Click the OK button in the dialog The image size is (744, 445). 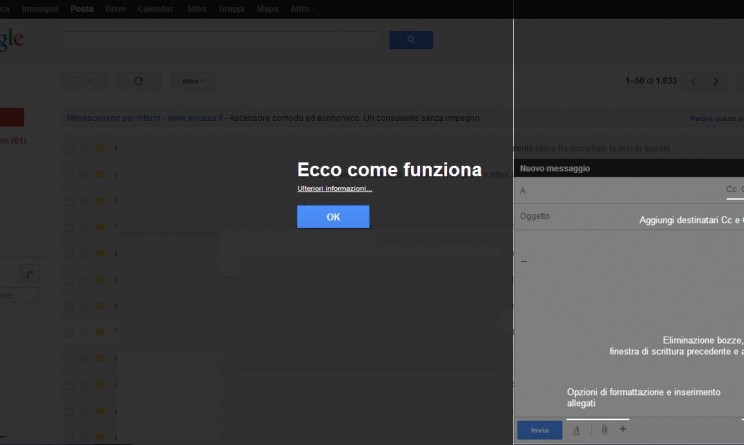point(333,216)
